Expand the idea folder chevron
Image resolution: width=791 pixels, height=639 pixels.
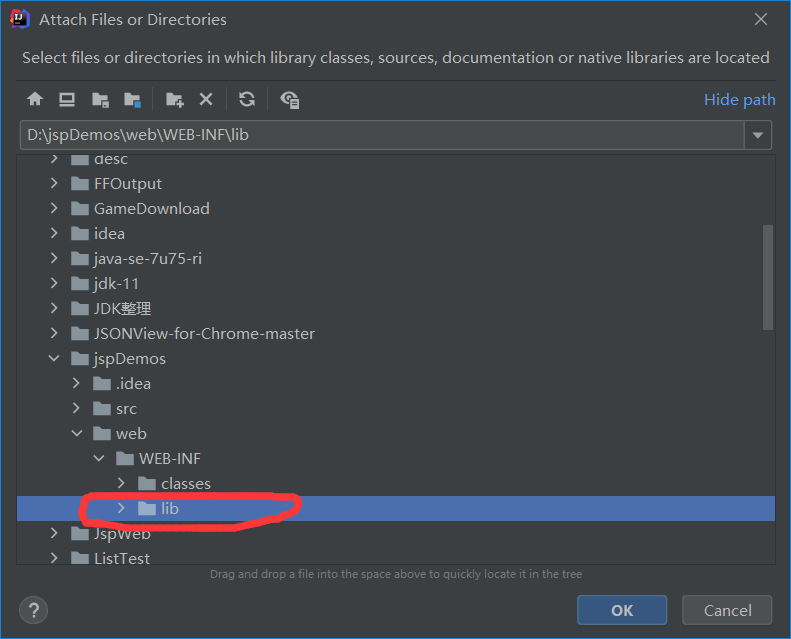54,233
